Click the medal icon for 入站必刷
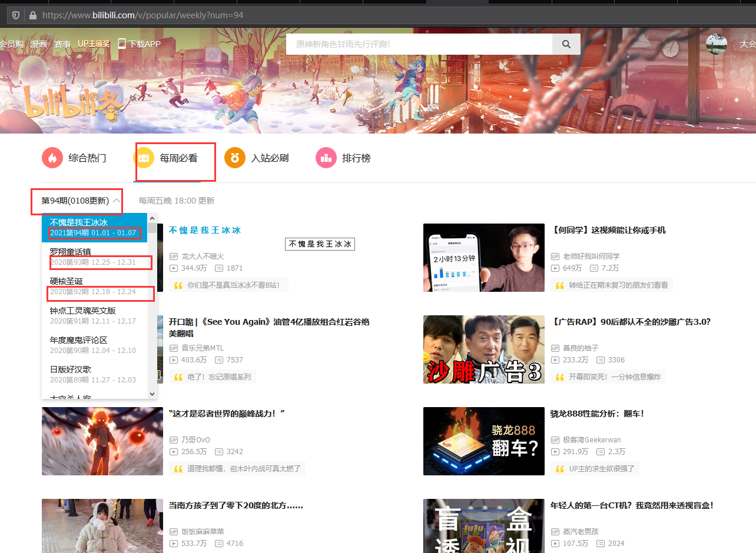The image size is (756, 553). click(235, 158)
